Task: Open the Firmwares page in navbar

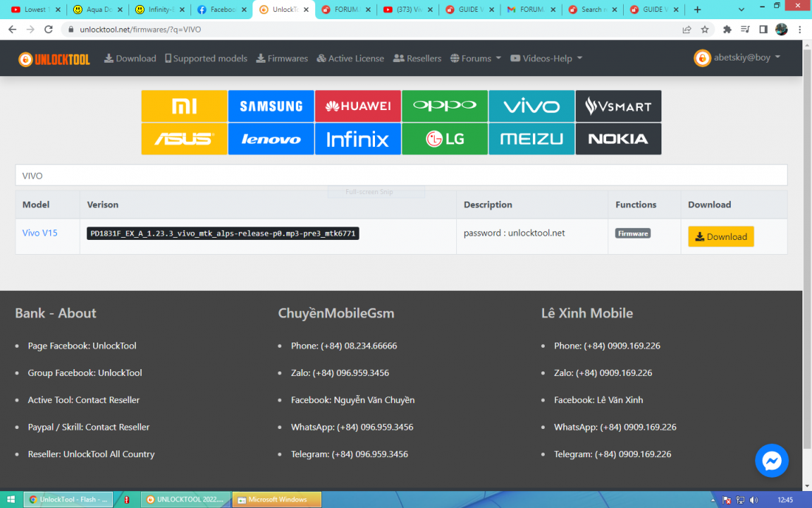Action: pos(282,58)
